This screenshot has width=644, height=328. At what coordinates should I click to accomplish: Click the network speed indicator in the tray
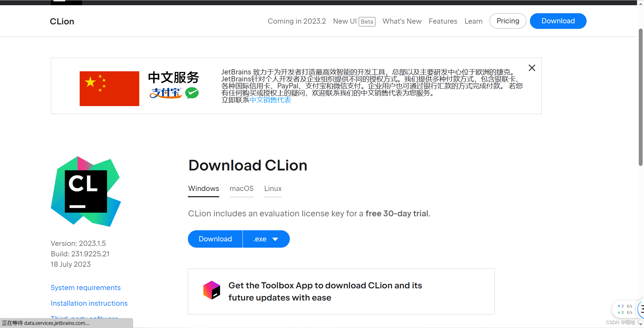(x=625, y=309)
